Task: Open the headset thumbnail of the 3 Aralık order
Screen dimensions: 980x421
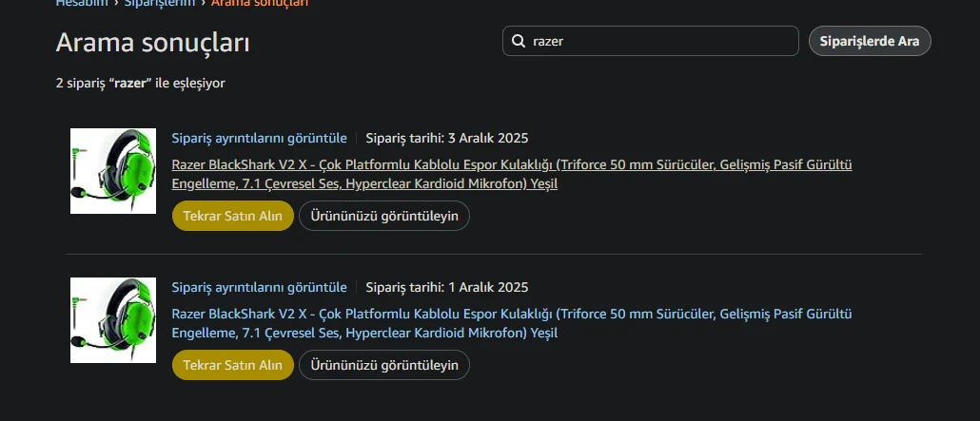Action: tap(113, 171)
